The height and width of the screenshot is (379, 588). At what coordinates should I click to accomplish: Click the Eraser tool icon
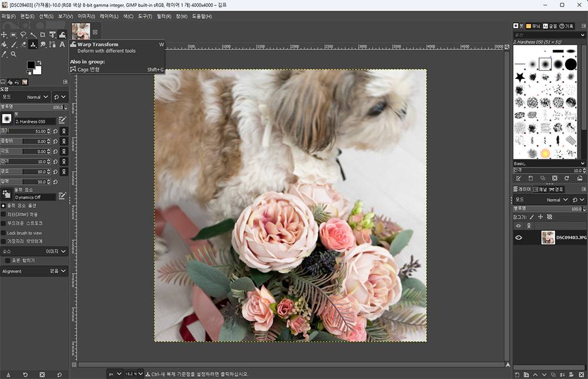pyautogui.click(x=23, y=45)
